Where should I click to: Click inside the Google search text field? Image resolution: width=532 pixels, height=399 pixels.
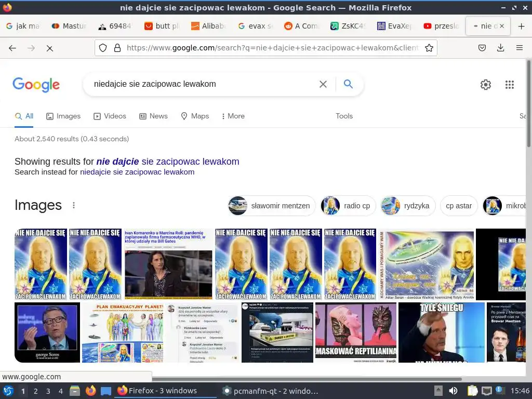(204, 84)
